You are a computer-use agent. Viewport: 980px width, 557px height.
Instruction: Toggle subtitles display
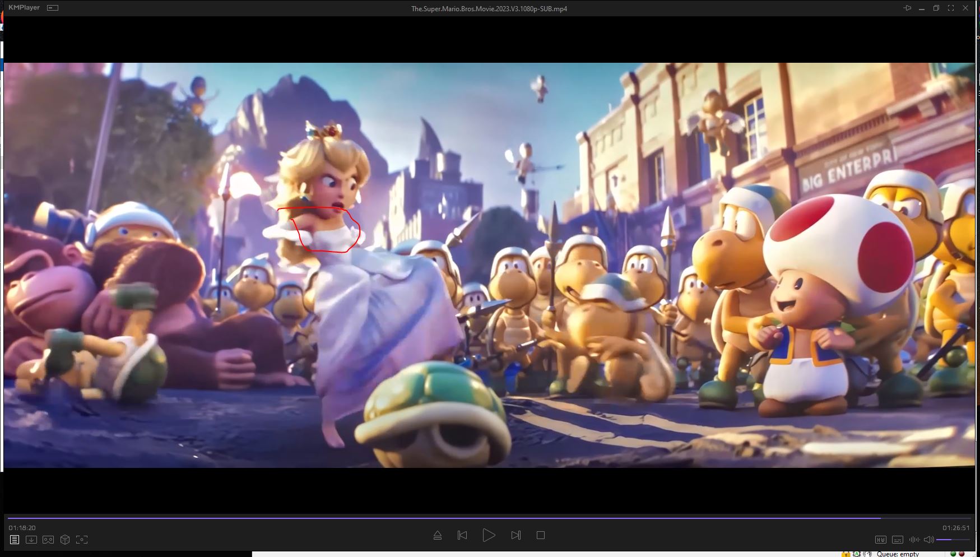click(898, 540)
